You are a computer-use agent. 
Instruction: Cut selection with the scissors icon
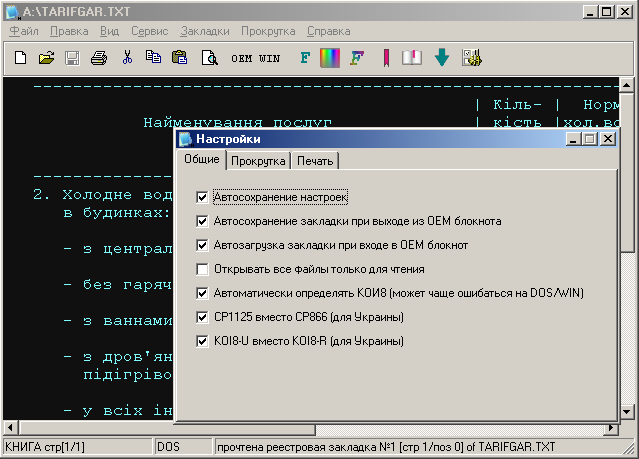(127, 57)
